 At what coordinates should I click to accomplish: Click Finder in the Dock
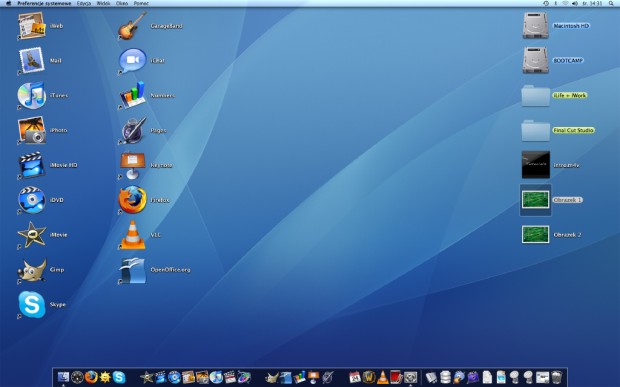pyautogui.click(x=63, y=377)
